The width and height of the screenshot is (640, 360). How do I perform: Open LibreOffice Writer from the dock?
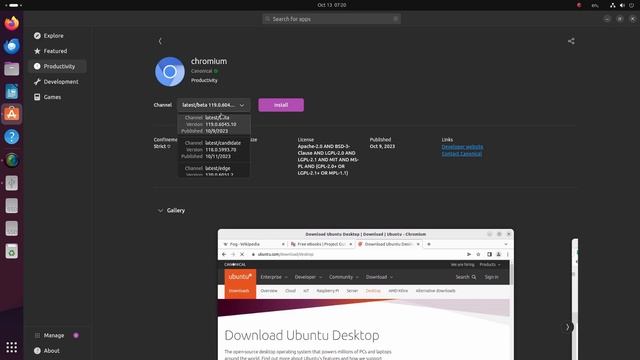coord(11,91)
